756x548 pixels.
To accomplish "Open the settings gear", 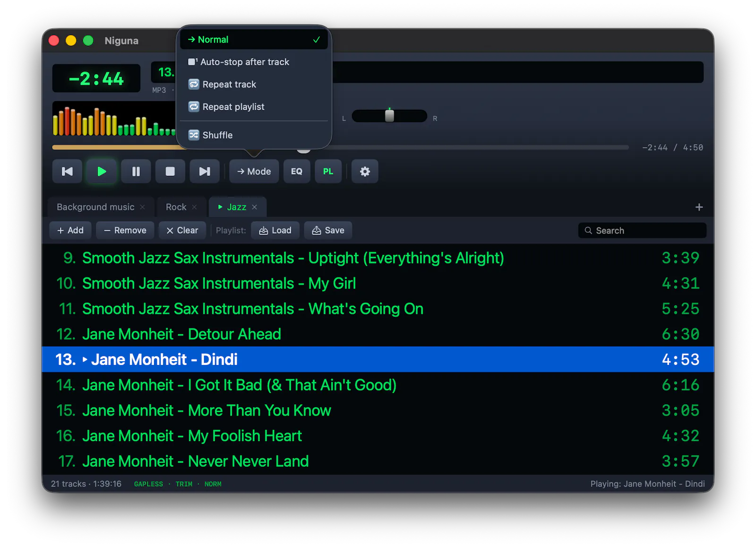I will (x=365, y=171).
